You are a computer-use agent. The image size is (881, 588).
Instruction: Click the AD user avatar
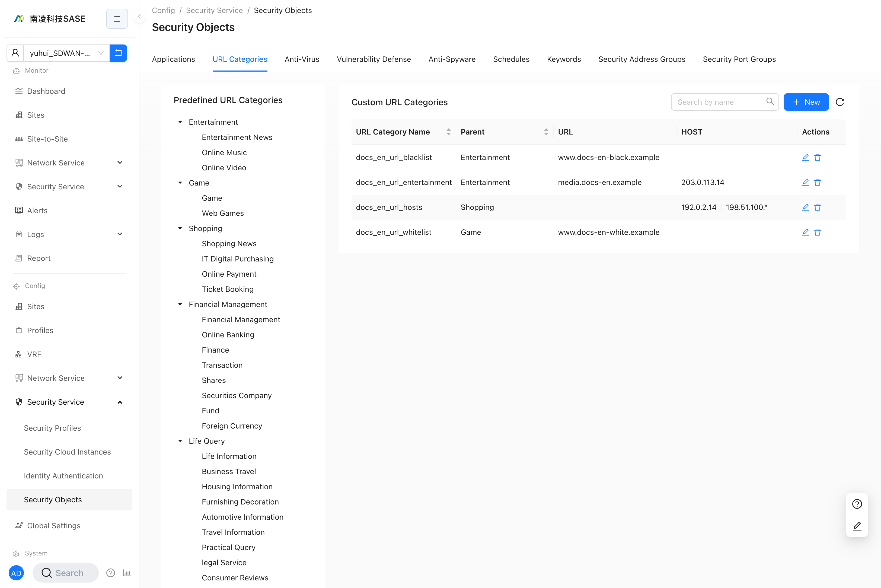[16, 573]
